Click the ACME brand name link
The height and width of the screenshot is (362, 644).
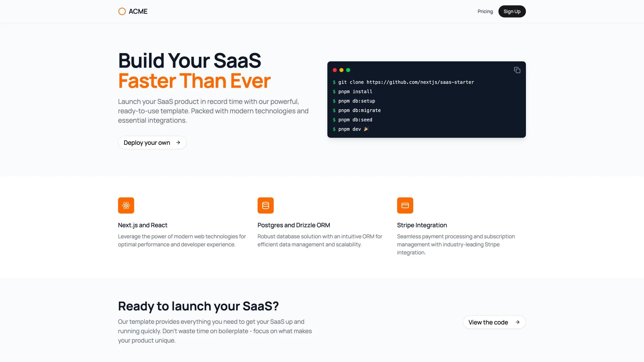point(138,11)
